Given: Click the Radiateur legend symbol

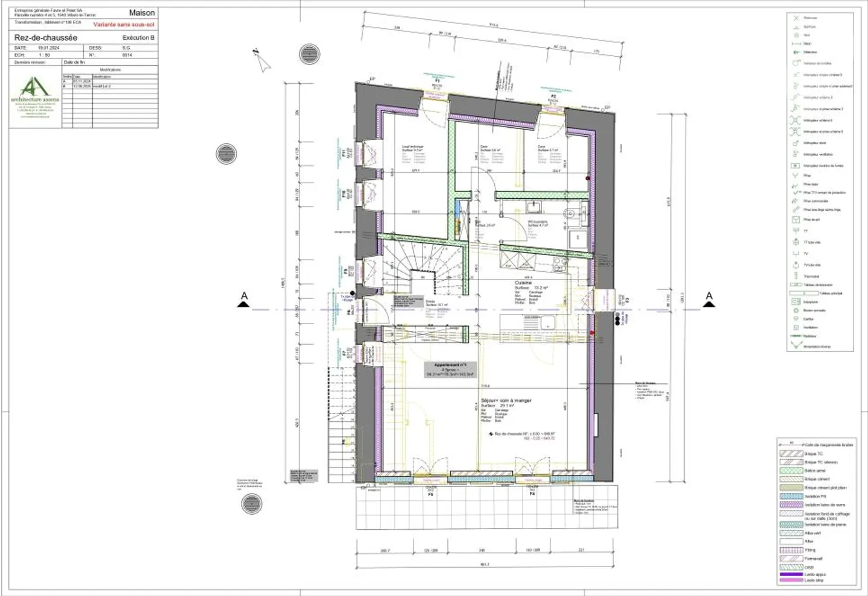Looking at the screenshot, I should click(796, 336).
